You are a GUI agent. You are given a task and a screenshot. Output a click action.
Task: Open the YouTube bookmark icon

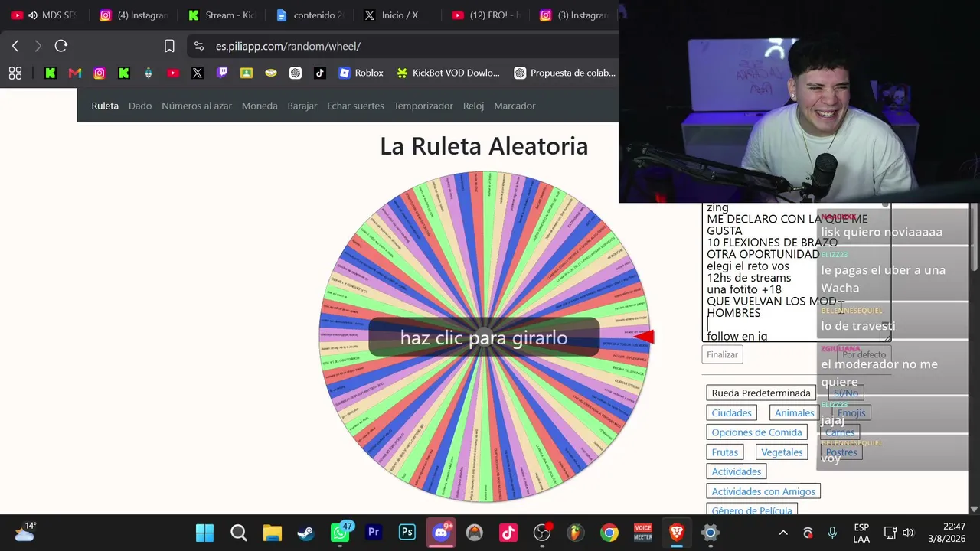pyautogui.click(x=173, y=73)
